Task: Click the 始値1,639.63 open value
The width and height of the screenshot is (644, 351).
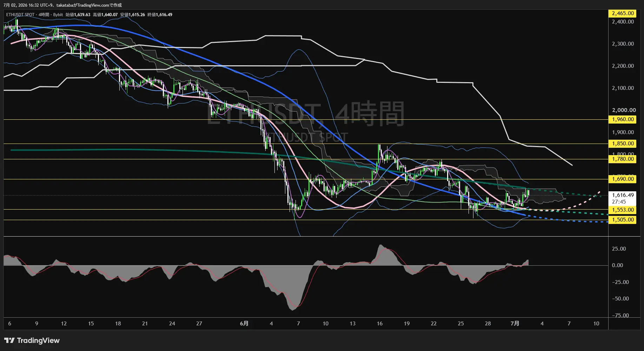Action: 78,15
